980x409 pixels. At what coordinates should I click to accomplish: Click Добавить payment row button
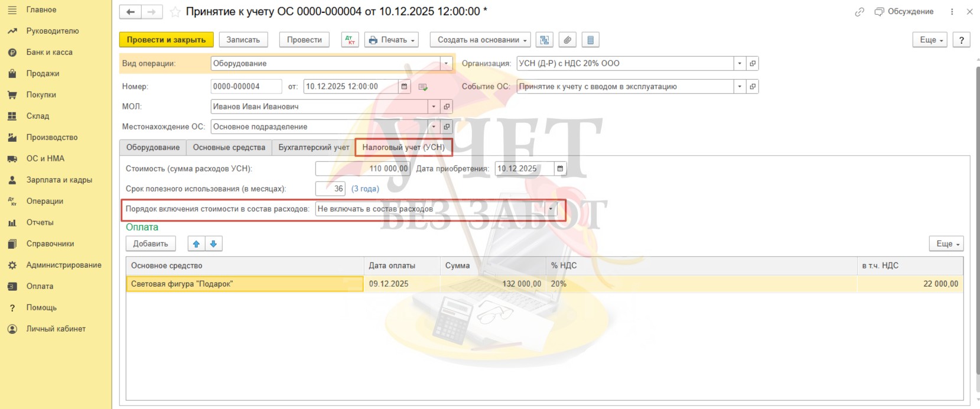[x=150, y=244]
